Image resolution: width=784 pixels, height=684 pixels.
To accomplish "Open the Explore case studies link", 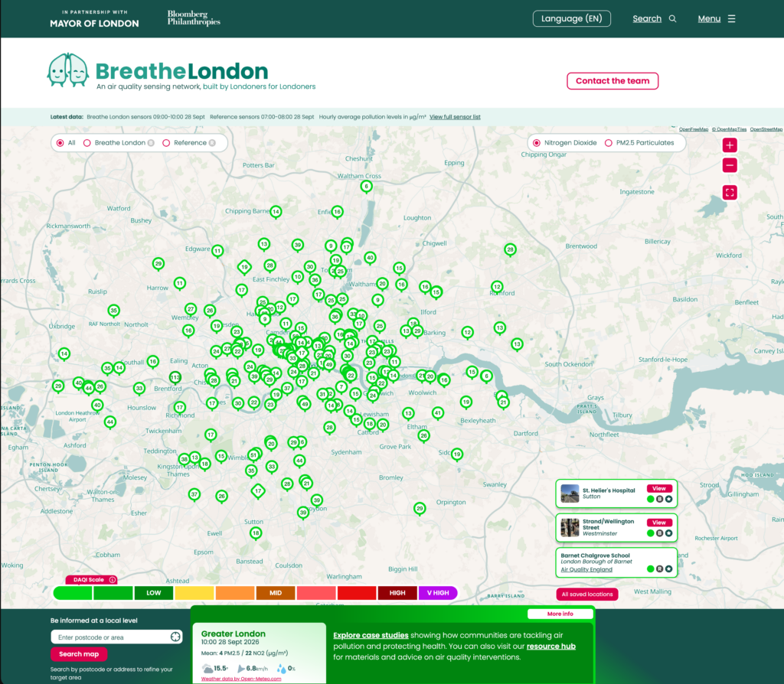I will coord(371,635).
